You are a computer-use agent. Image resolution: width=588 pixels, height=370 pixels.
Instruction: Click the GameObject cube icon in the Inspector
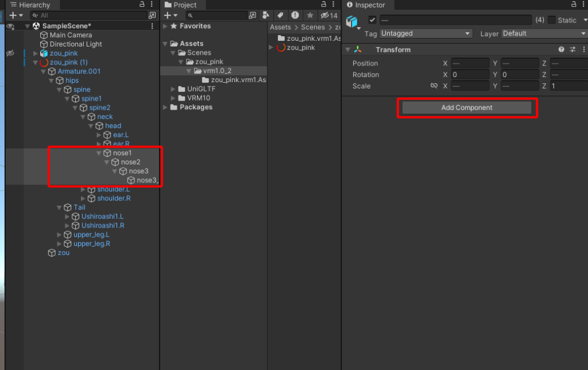(351, 20)
